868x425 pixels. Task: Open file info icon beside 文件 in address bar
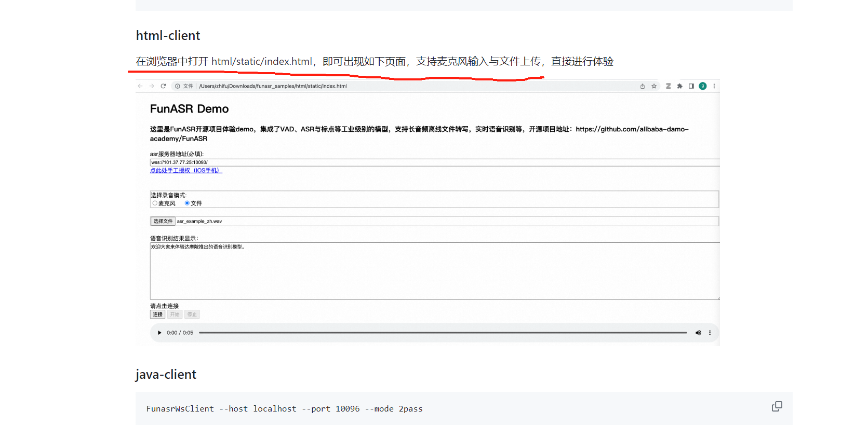pos(178,86)
